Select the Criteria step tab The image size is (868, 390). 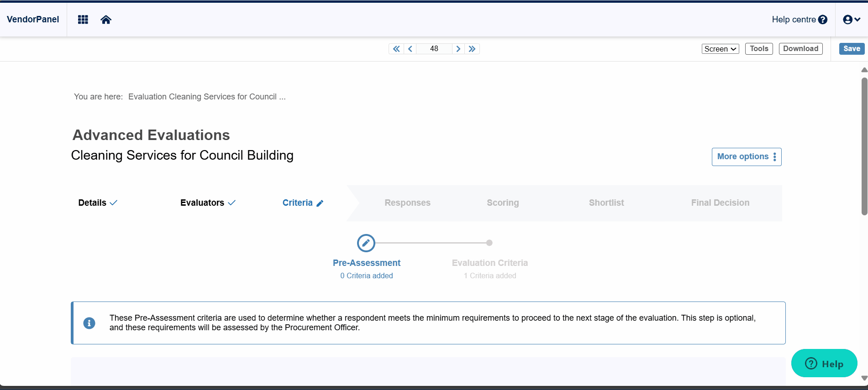click(x=303, y=203)
